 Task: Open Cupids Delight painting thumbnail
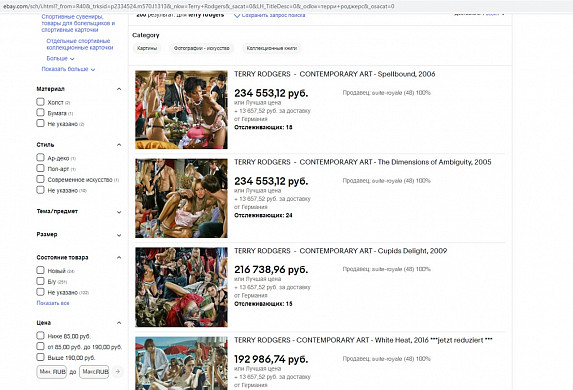tap(181, 287)
